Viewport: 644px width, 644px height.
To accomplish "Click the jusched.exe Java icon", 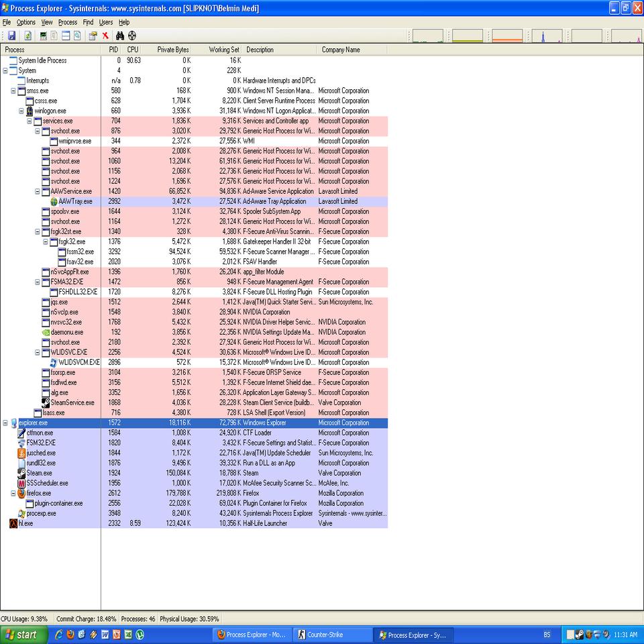I will 21,453.
